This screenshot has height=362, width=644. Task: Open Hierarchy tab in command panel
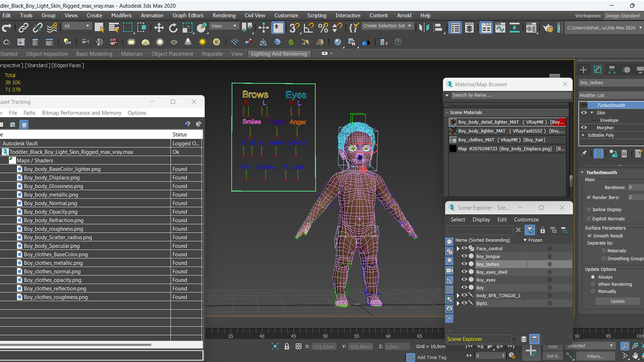tap(612, 70)
